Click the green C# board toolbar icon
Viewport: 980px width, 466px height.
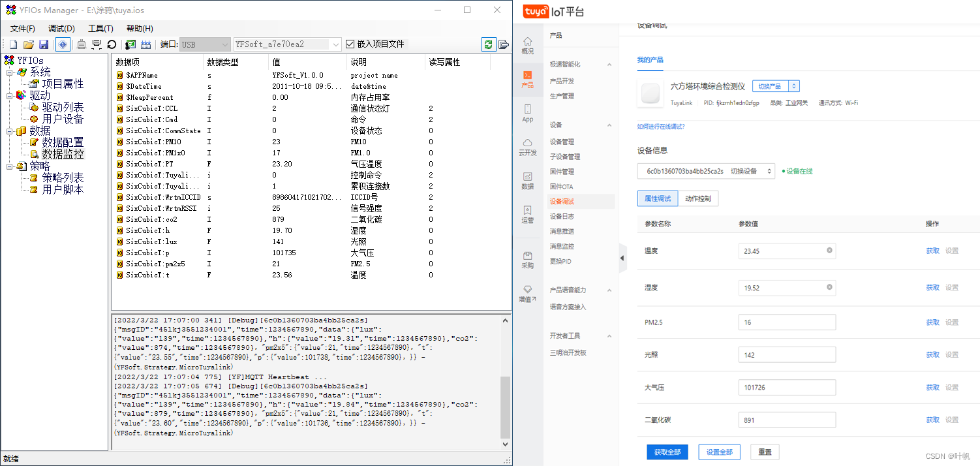point(130,44)
